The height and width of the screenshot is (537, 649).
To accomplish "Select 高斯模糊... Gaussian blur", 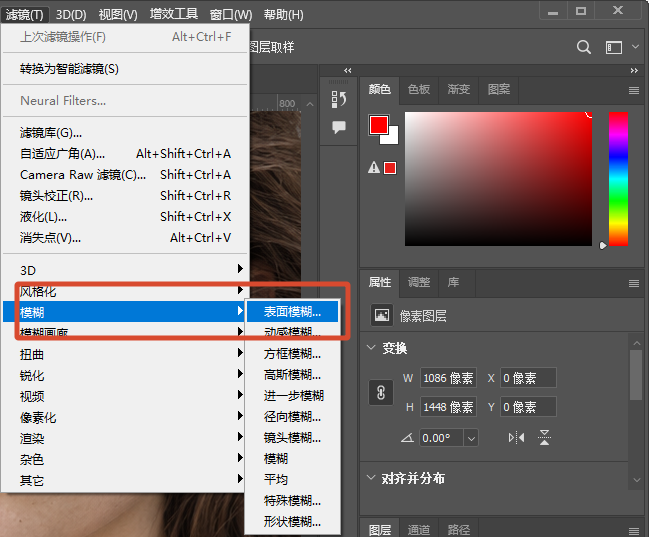I will 292,375.
